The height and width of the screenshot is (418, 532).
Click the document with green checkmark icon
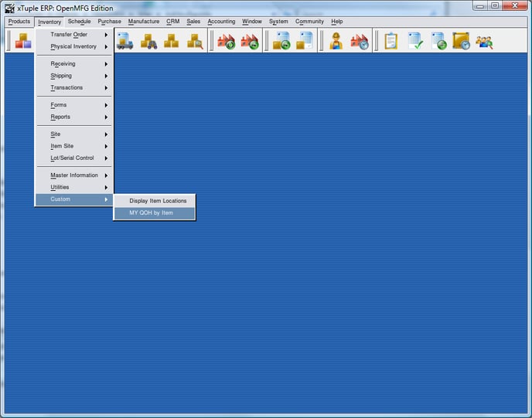coord(415,41)
